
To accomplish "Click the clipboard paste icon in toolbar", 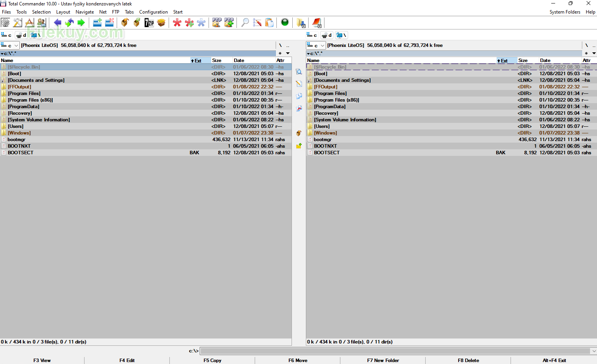I will (269, 22).
